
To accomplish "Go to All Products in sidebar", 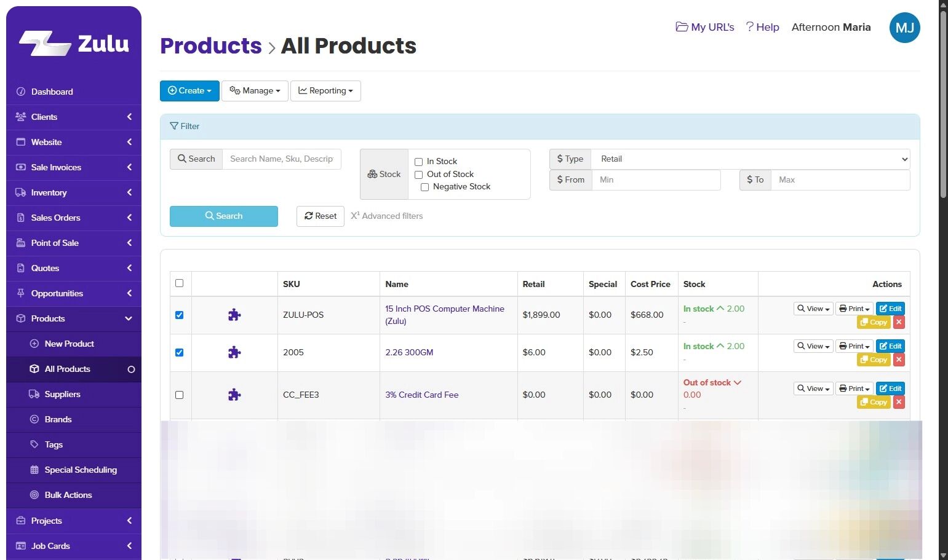I will pos(74,369).
